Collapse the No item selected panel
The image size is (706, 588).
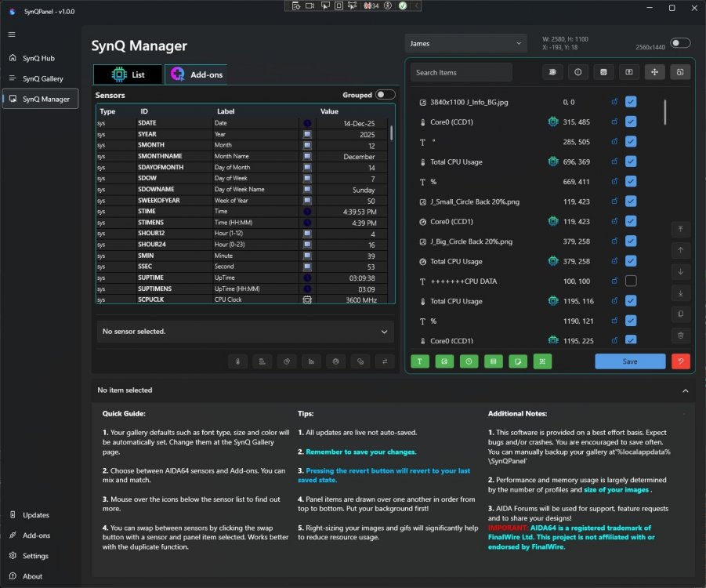686,390
